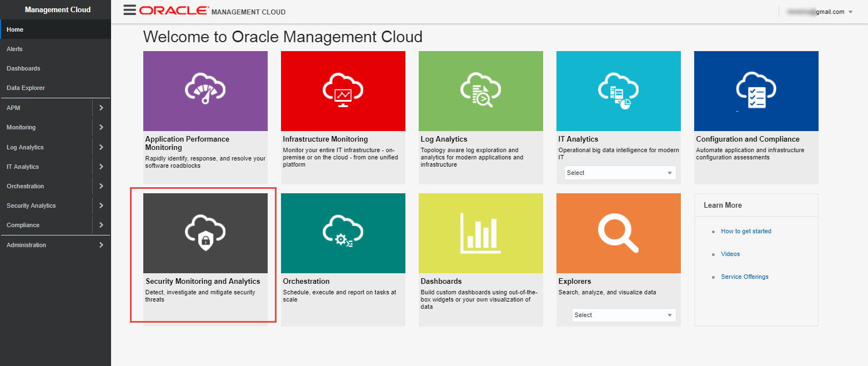This screenshot has height=366, width=868.
Task: Click "Search, analyze, and visualize data" text
Action: click(607, 292)
